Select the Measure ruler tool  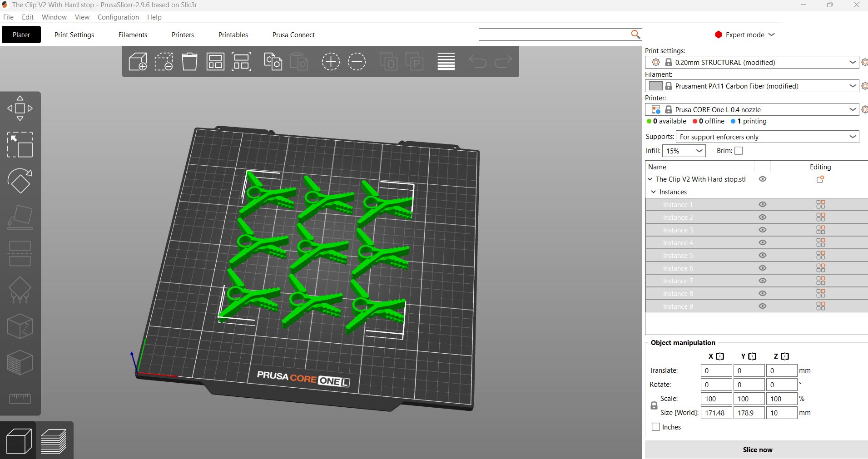coord(20,399)
